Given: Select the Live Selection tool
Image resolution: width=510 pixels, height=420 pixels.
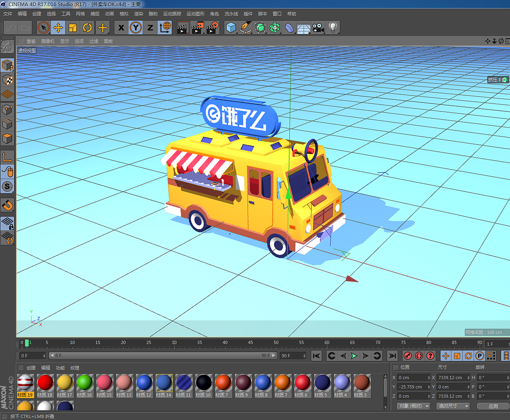Looking at the screenshot, I should [43, 27].
